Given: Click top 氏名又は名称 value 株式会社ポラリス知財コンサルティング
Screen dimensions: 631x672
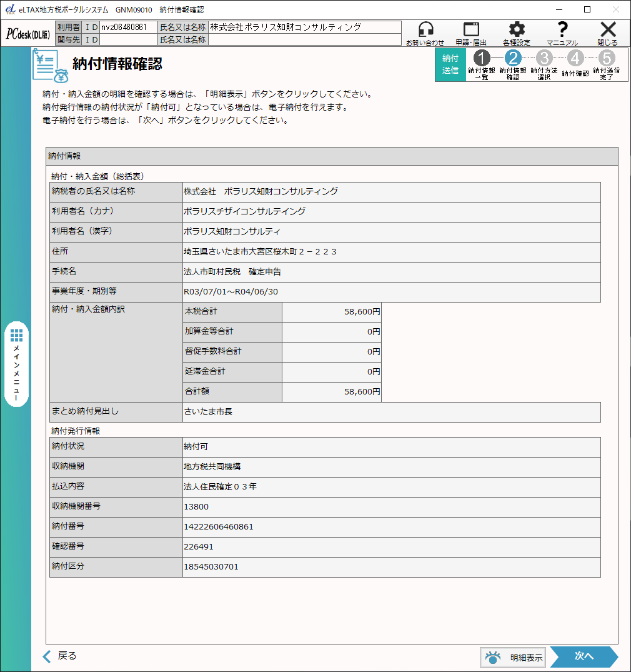Looking at the screenshot, I should [305, 27].
